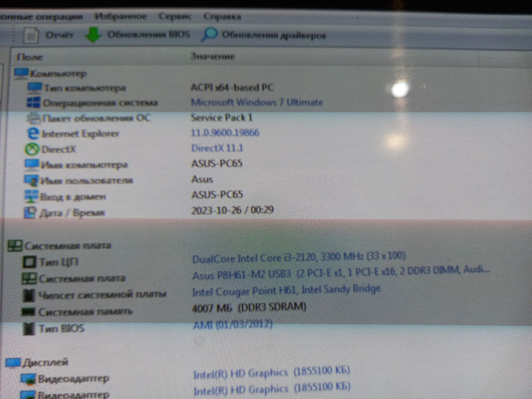532x399 pixels.
Task: Open the Сервис menu
Action: point(175,16)
